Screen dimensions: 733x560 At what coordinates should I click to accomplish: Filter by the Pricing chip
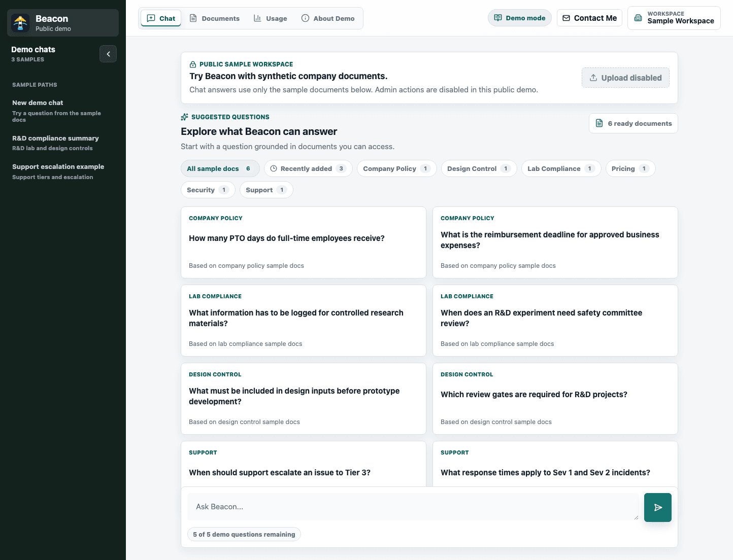click(630, 168)
